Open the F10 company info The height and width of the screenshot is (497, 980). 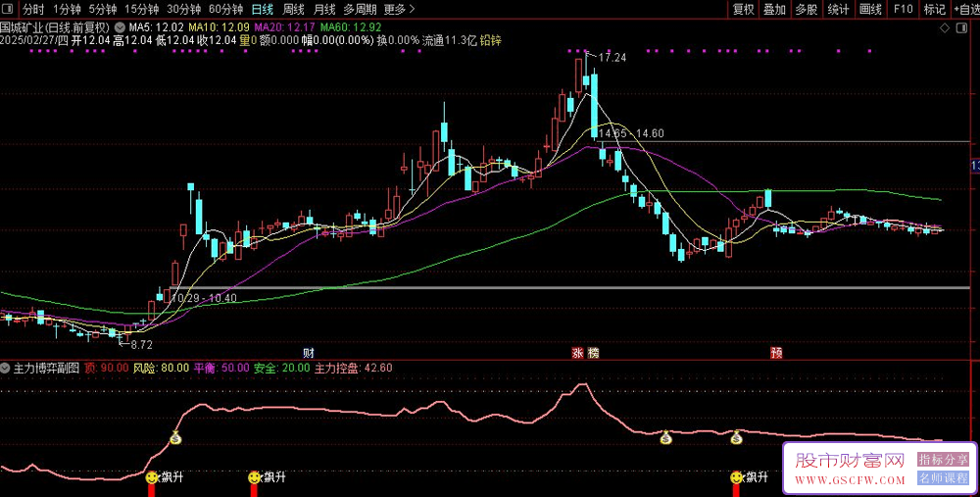pyautogui.click(x=904, y=10)
